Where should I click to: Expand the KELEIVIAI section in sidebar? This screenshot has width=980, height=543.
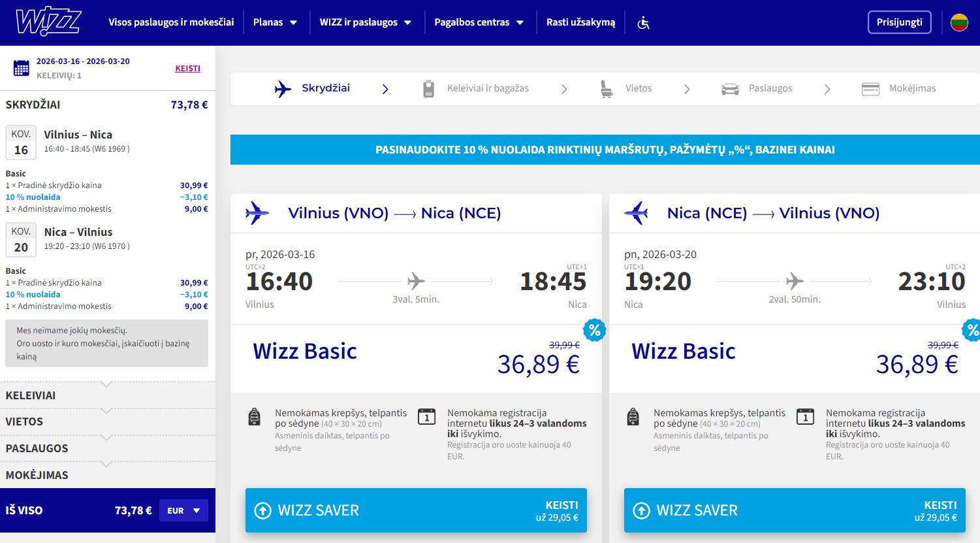point(31,395)
